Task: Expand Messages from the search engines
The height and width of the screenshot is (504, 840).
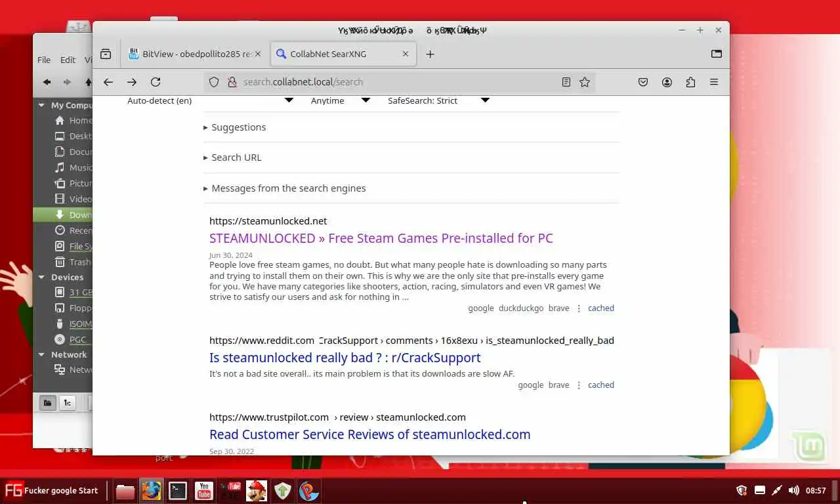Action: [x=284, y=188]
